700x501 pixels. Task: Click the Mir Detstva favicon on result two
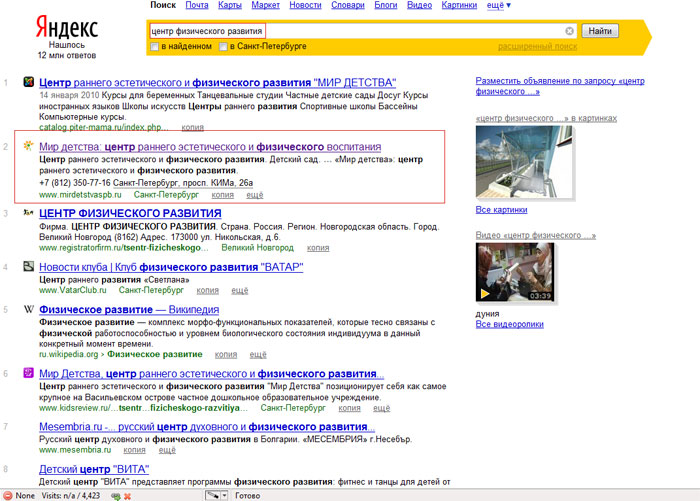pyautogui.click(x=30, y=147)
